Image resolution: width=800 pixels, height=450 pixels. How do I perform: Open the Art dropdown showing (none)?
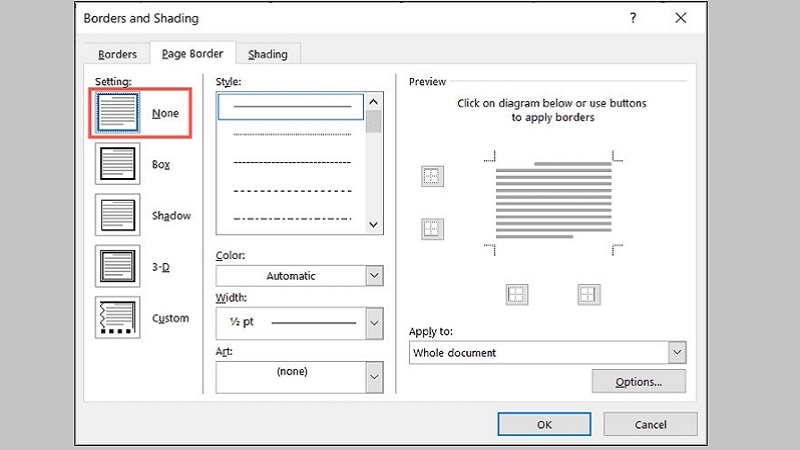point(374,377)
